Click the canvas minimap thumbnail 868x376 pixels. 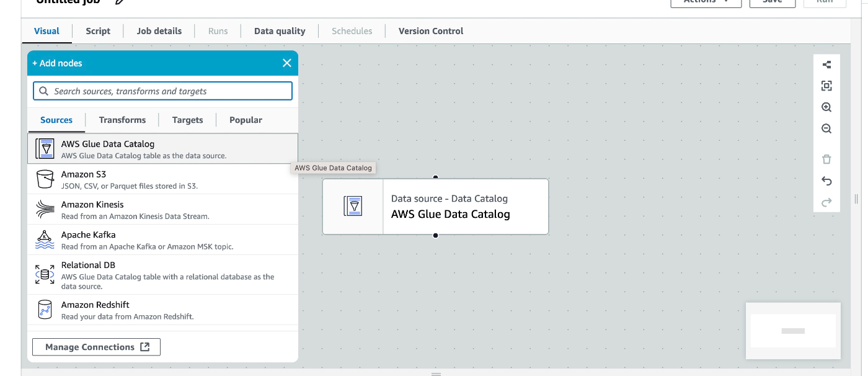click(793, 331)
